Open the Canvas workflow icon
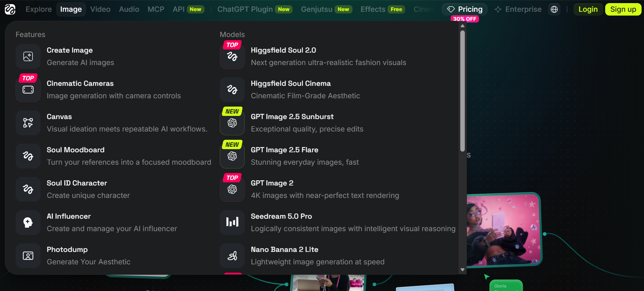This screenshot has height=291, width=644. tap(28, 123)
